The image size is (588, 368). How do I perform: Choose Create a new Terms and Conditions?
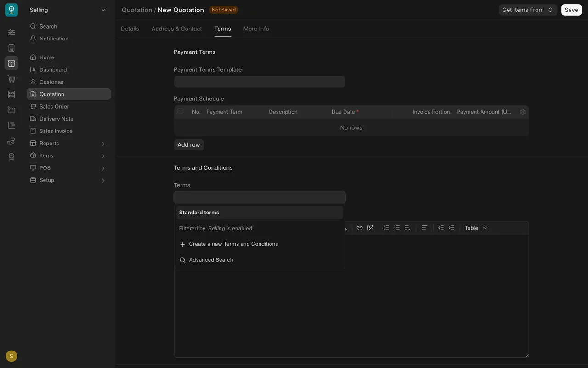click(260, 244)
